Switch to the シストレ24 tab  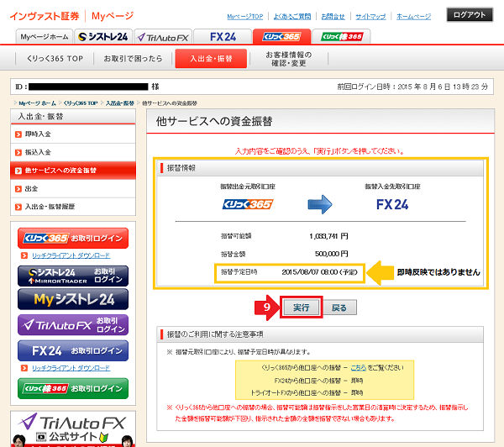(103, 37)
